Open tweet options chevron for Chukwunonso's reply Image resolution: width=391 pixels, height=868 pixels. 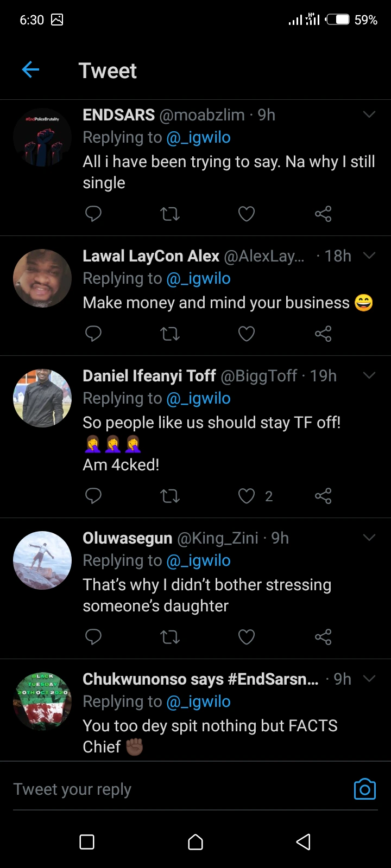pyautogui.click(x=369, y=679)
